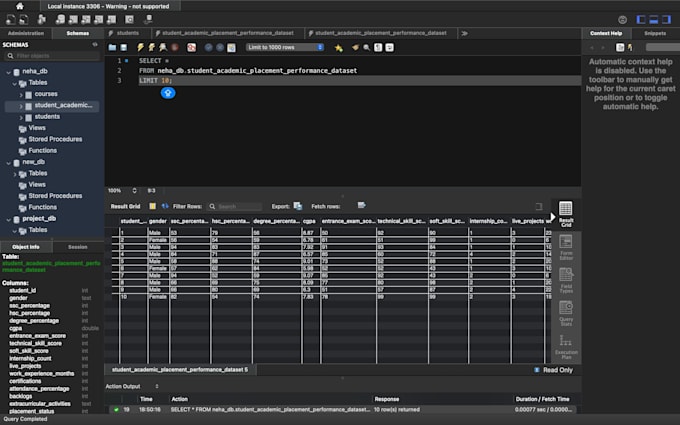Switch to the Administration tab
Image resolution: width=680 pixels, height=425 pixels.
26,33
